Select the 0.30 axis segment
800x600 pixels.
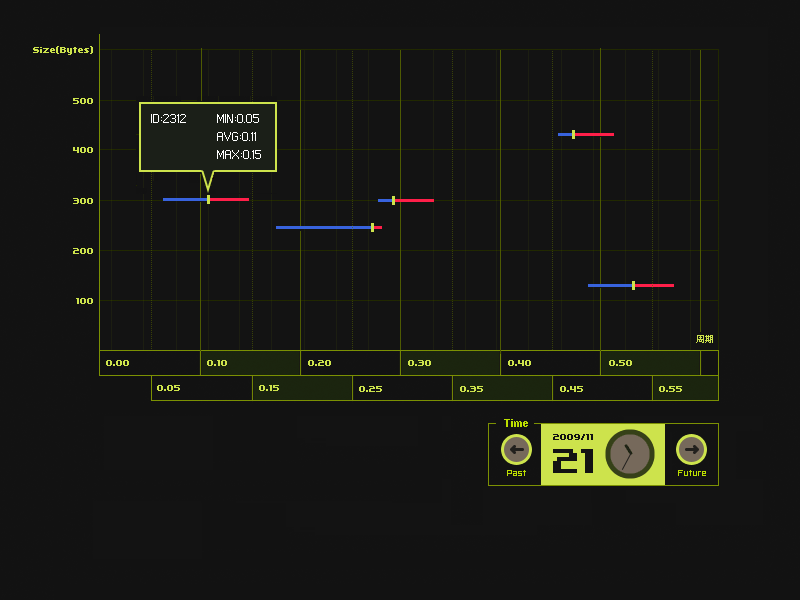(x=450, y=363)
